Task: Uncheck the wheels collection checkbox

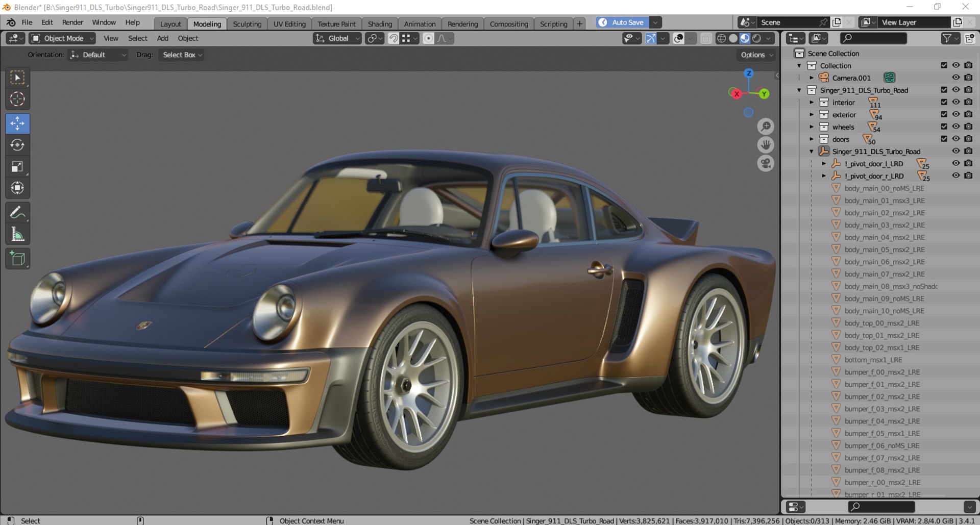Action: tap(944, 127)
